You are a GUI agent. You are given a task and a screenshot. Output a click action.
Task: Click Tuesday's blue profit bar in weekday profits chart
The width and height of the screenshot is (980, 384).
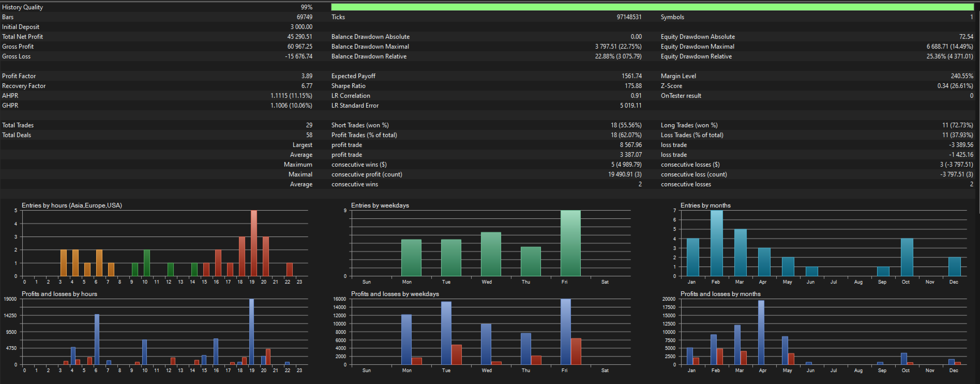point(446,333)
